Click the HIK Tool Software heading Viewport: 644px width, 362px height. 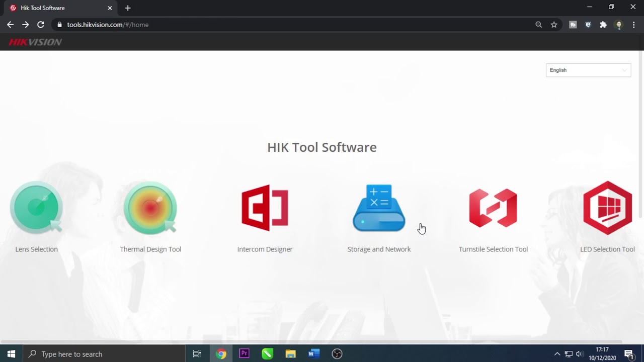pyautogui.click(x=322, y=147)
